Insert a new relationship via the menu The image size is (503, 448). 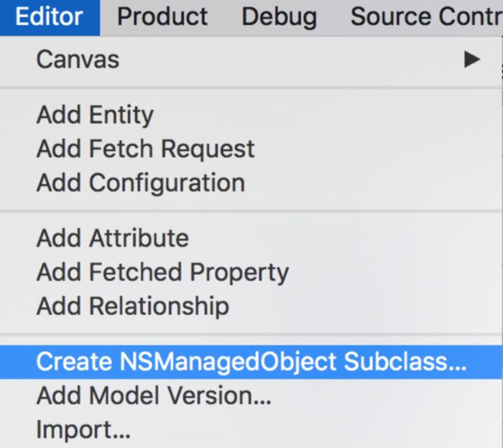click(132, 306)
